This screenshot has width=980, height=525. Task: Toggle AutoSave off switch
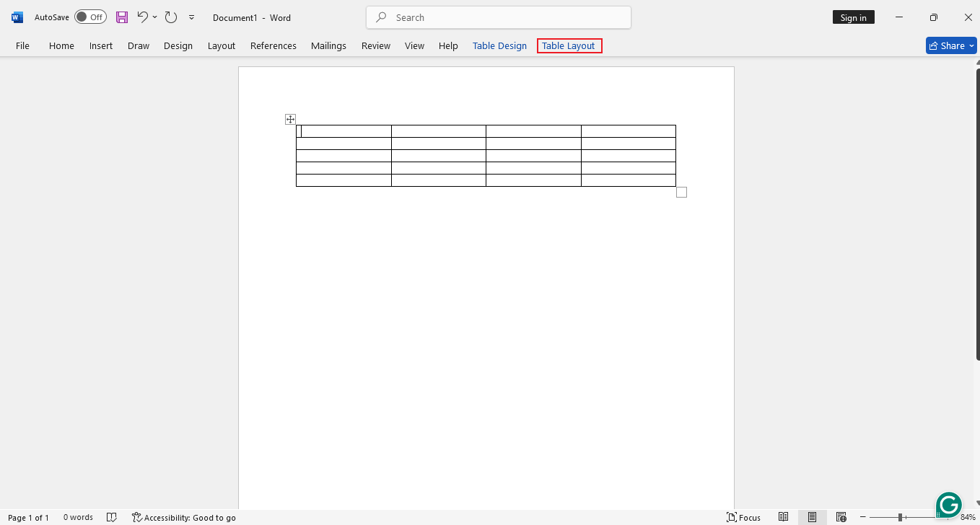(90, 17)
